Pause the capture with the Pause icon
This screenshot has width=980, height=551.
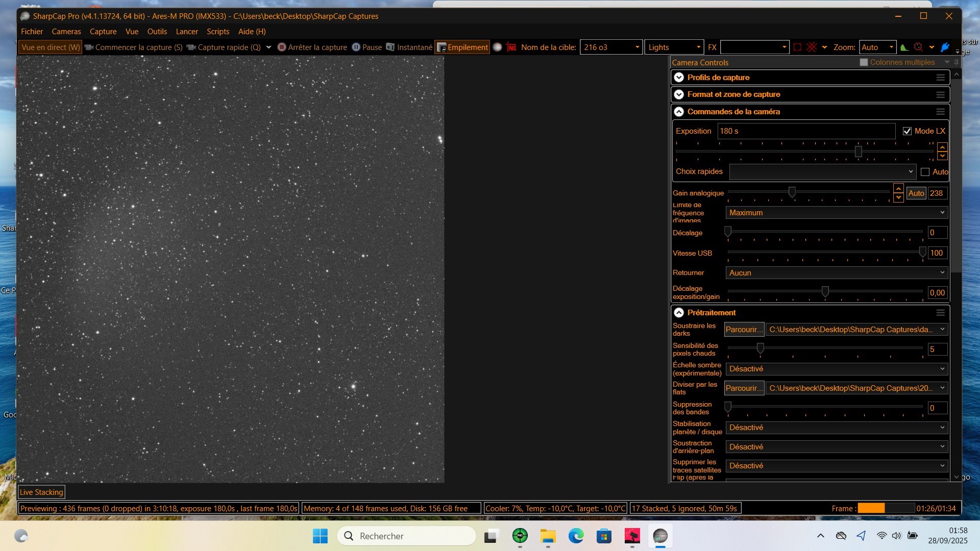[x=356, y=47]
